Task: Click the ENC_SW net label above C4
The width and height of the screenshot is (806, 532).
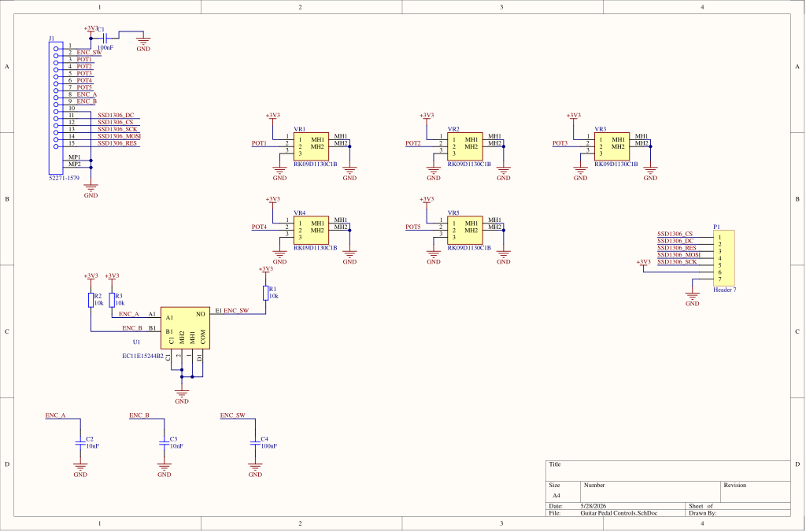Action: click(x=233, y=416)
